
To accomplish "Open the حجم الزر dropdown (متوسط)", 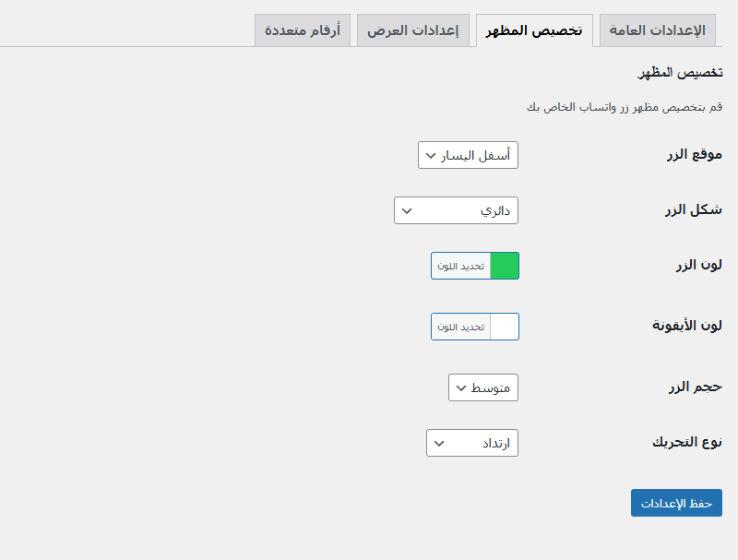I will click(x=483, y=387).
